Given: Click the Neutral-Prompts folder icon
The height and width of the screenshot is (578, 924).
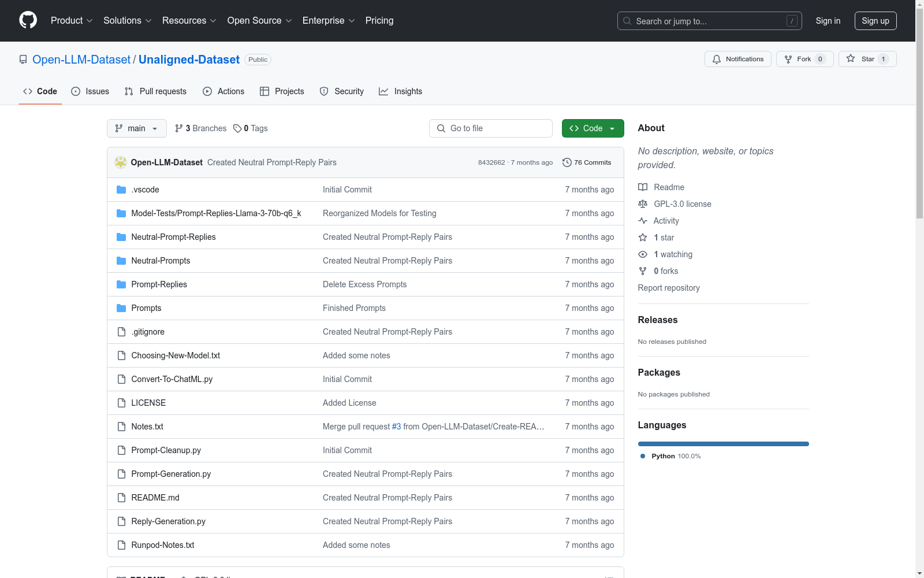Looking at the screenshot, I should pyautogui.click(x=121, y=261).
